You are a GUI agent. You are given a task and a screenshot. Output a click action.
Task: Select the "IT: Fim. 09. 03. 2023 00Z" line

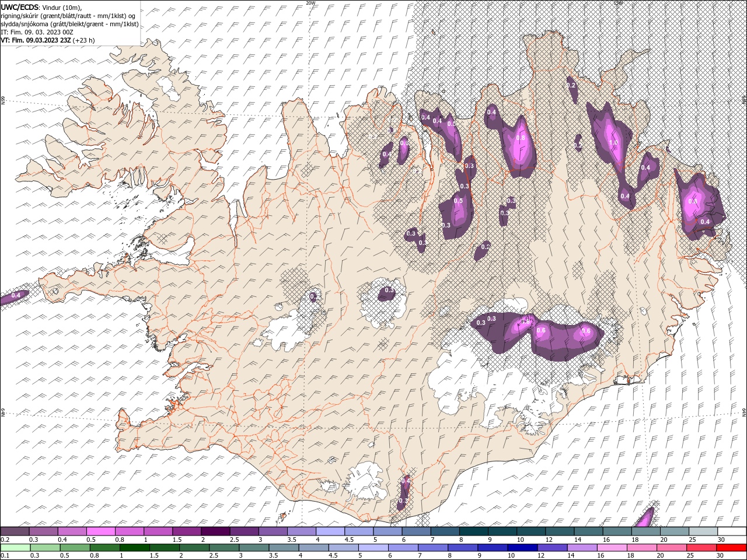point(37,32)
